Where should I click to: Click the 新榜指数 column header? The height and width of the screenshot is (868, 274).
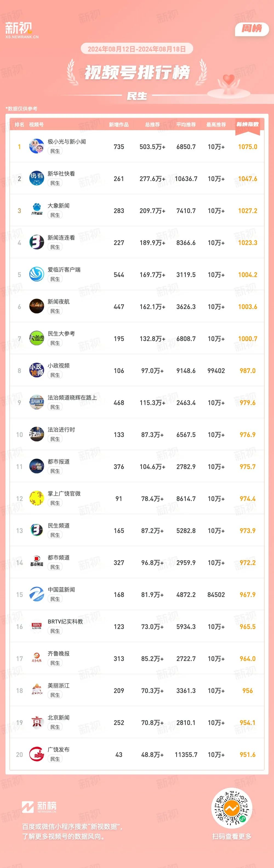tap(247, 125)
